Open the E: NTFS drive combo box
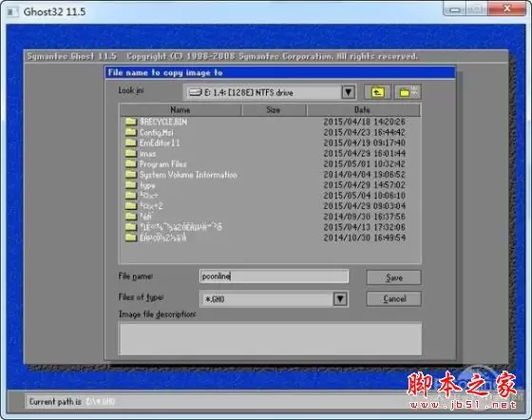The height and width of the screenshot is (420, 532). 270,92
